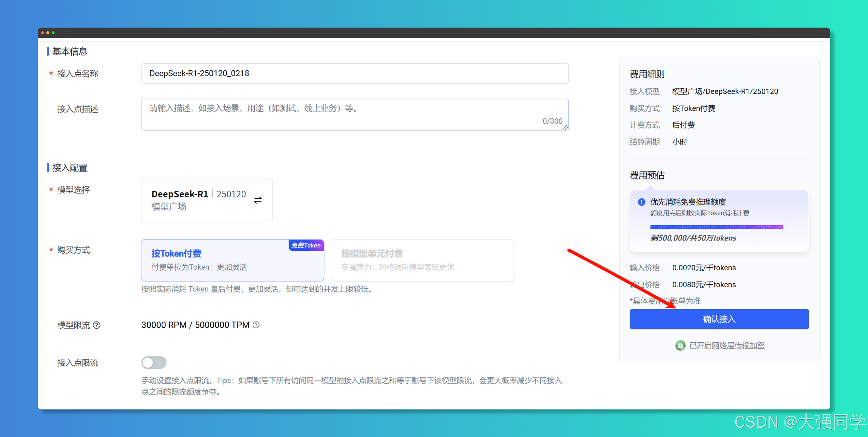Click help icon after 5000000 TPM
Image resolution: width=868 pixels, height=437 pixels.
(256, 325)
